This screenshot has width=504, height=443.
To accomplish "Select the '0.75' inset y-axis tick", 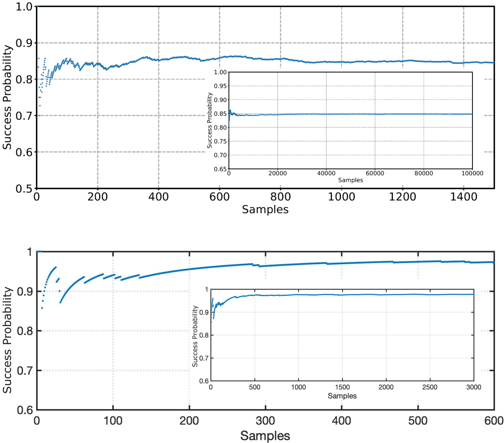I will (x=220, y=141).
